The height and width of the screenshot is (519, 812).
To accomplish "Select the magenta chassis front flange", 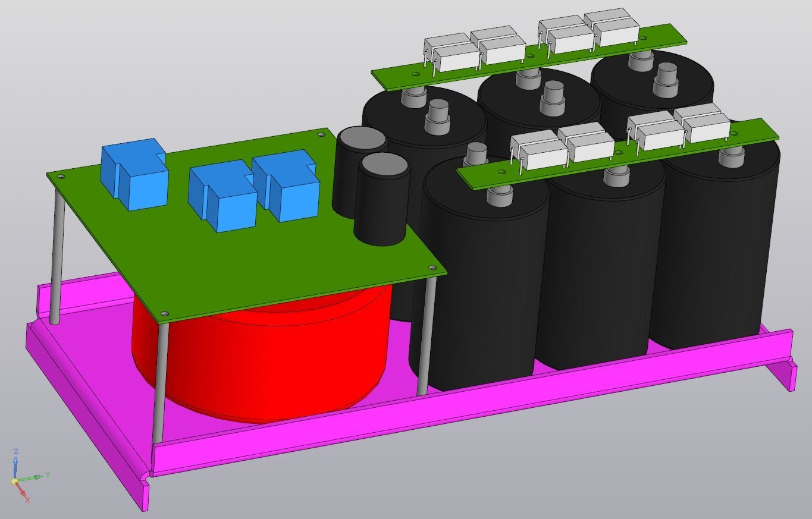I will click(x=470, y=404).
